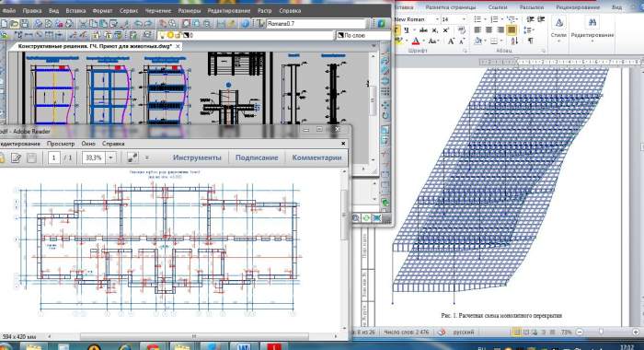Click the undo arrow in CAD toolbar
The width and height of the screenshot is (644, 350).
click(139, 24)
